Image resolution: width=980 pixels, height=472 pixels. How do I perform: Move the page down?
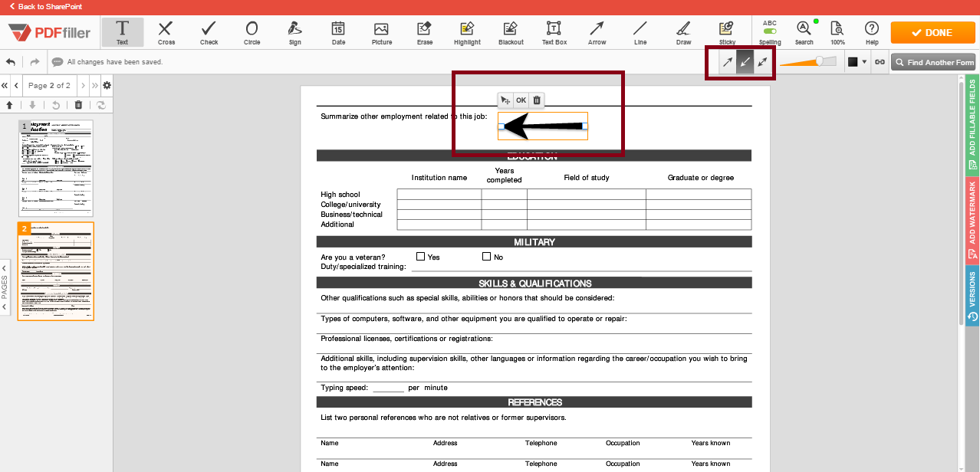pos(32,105)
